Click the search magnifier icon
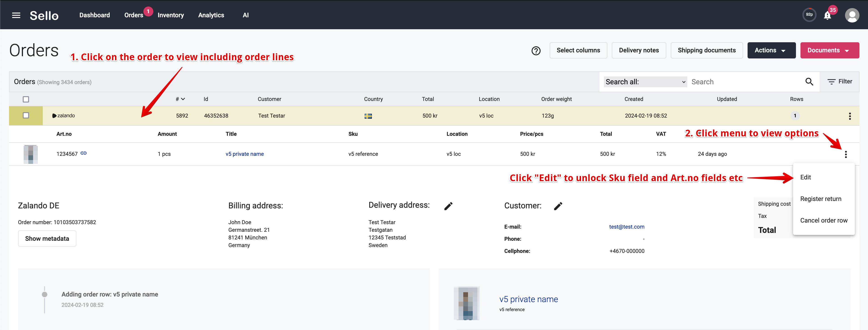The image size is (868, 330). (809, 81)
